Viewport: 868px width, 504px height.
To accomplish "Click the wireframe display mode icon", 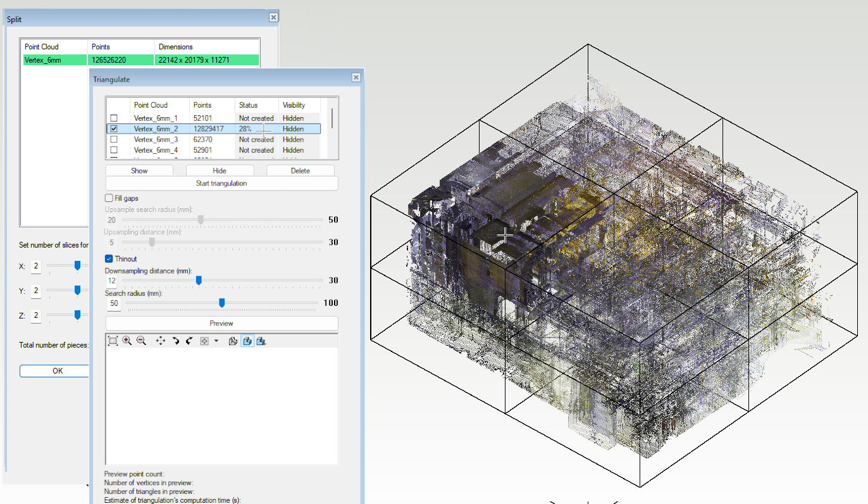I will [233, 341].
